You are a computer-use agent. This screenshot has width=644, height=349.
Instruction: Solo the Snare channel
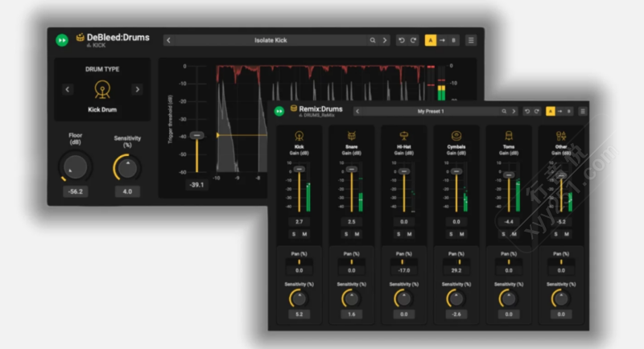346,234
